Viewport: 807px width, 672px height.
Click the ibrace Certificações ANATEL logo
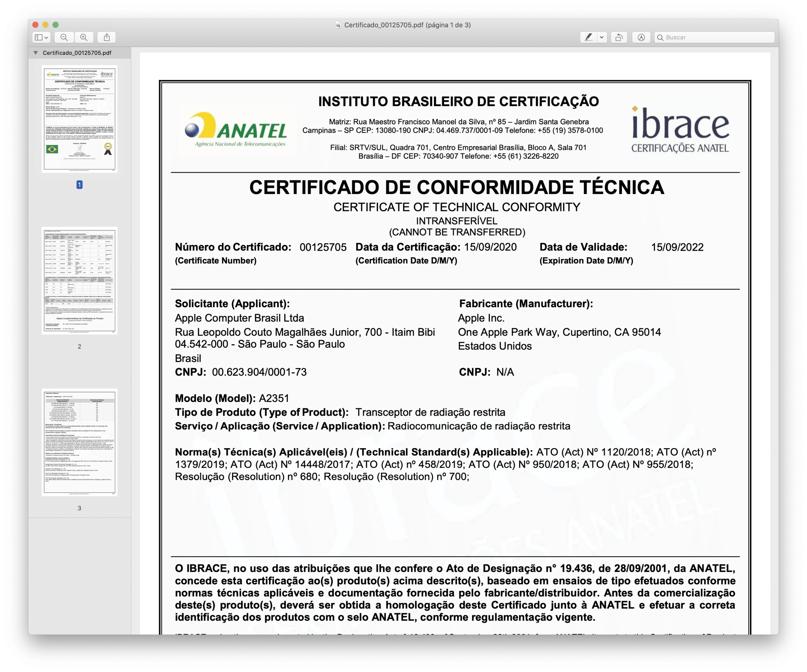(680, 130)
